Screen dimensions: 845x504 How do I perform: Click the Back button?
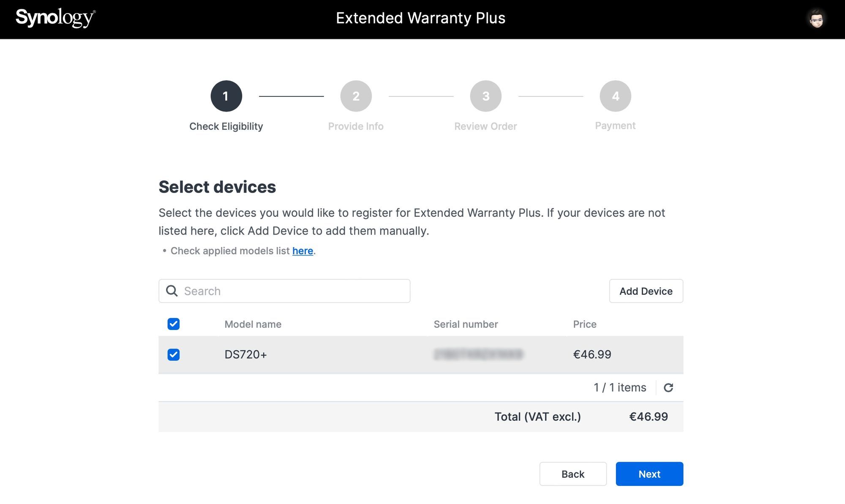[573, 474]
